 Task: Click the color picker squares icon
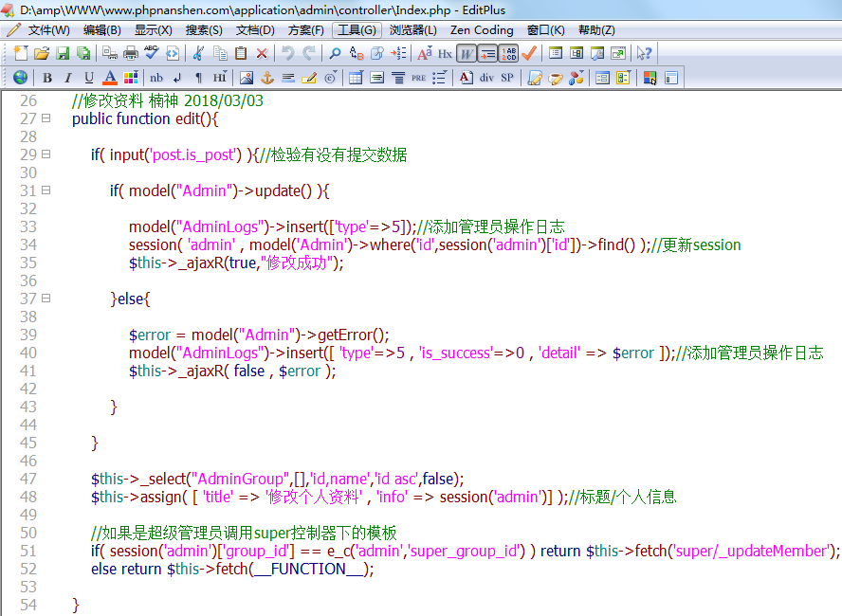coord(650,78)
